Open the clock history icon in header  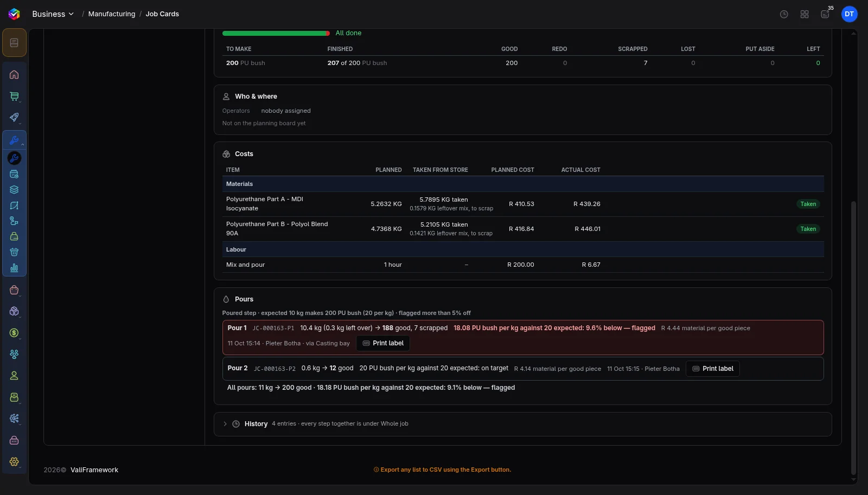(x=784, y=14)
